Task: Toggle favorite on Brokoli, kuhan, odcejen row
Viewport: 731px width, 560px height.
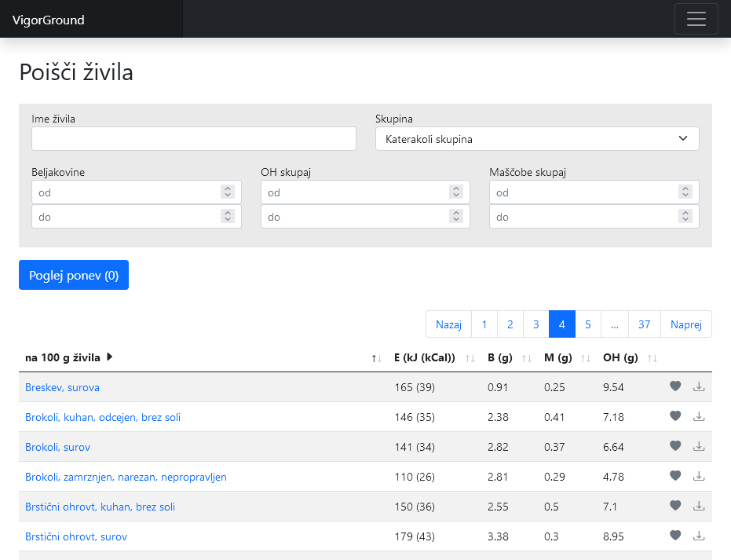Action: (675, 416)
